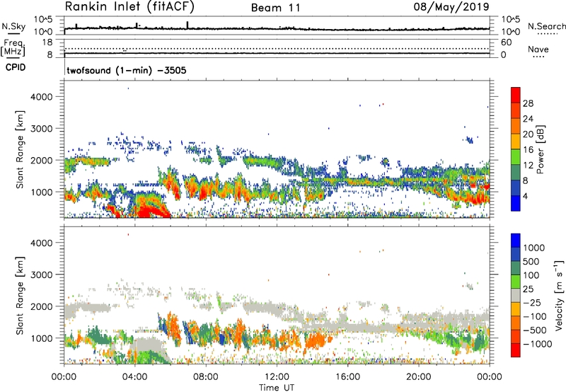Pick the red bottom segment of velocity colorbar
Viewport: 566px width, 392px height.
(x=516, y=350)
